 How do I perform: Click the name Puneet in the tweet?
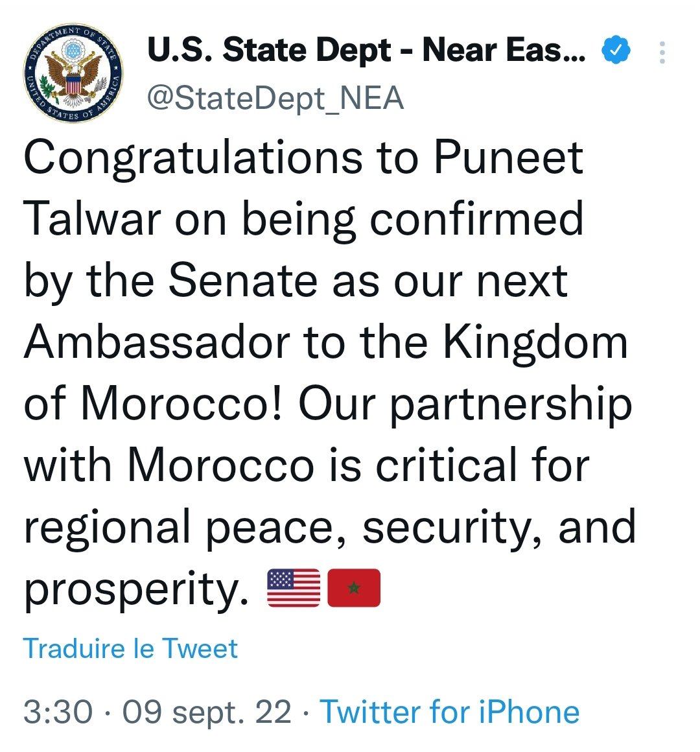coord(509,158)
